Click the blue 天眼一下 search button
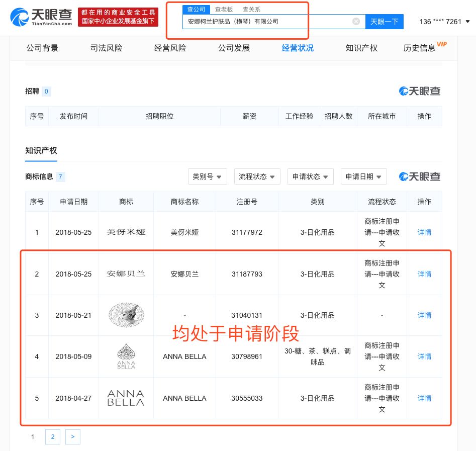 pos(384,21)
